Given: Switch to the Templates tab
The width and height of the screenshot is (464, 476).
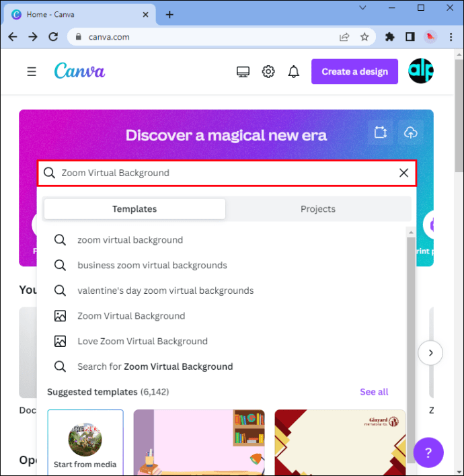Looking at the screenshot, I should (x=134, y=209).
